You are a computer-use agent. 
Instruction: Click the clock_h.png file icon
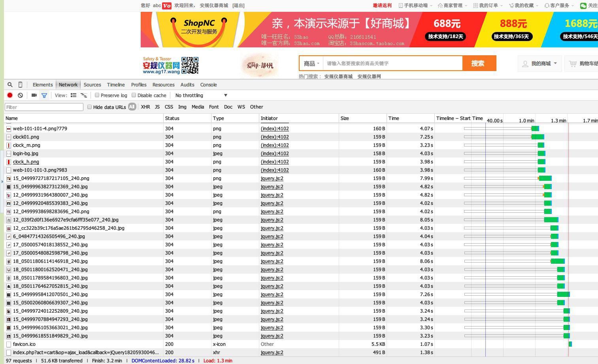point(9,162)
